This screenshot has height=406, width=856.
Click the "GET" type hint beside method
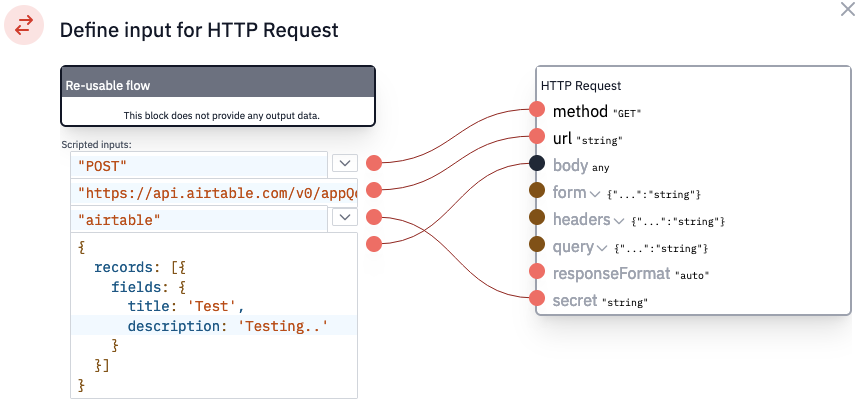[x=627, y=113]
